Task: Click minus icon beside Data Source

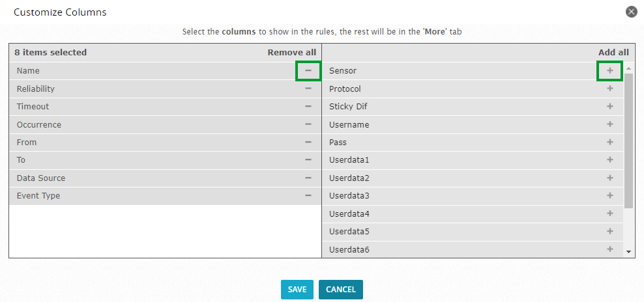Action: tap(308, 178)
